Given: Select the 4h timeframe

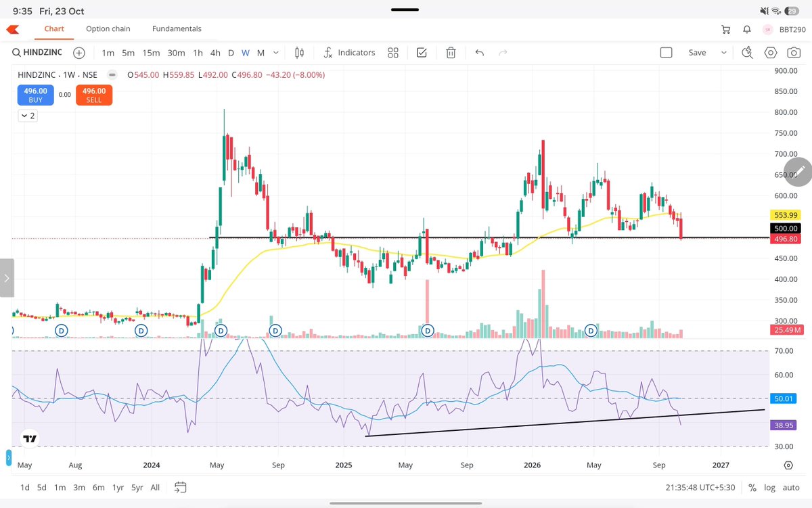Looking at the screenshot, I should coord(215,53).
